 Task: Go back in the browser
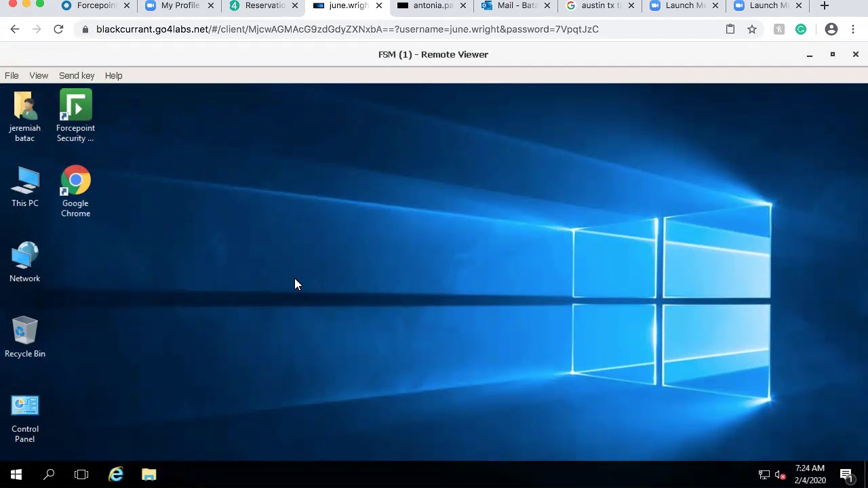coord(15,29)
